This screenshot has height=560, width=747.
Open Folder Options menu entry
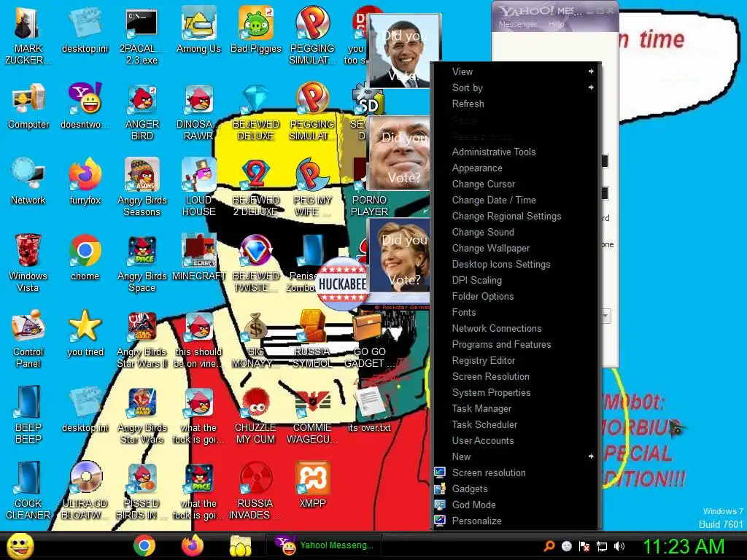[x=516, y=296]
